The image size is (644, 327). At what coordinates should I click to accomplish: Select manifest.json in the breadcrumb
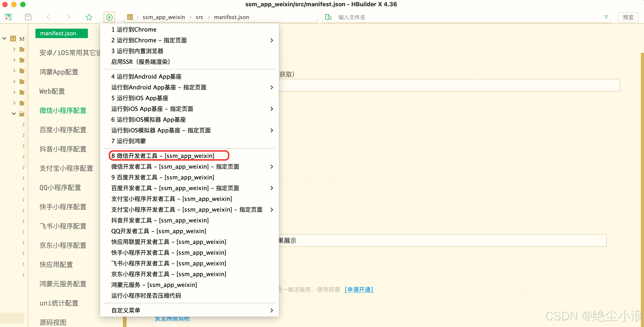[x=231, y=17]
